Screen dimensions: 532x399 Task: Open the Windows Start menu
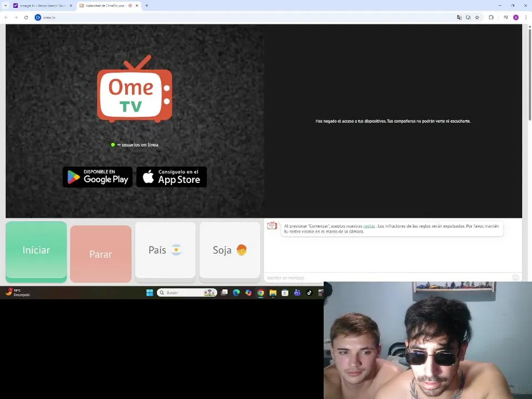pyautogui.click(x=150, y=293)
